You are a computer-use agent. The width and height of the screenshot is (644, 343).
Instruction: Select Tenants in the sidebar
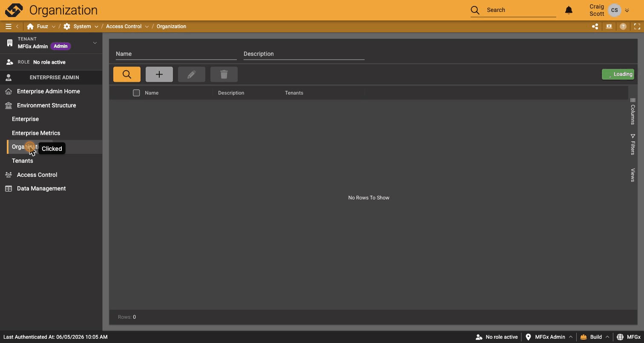pyautogui.click(x=23, y=161)
